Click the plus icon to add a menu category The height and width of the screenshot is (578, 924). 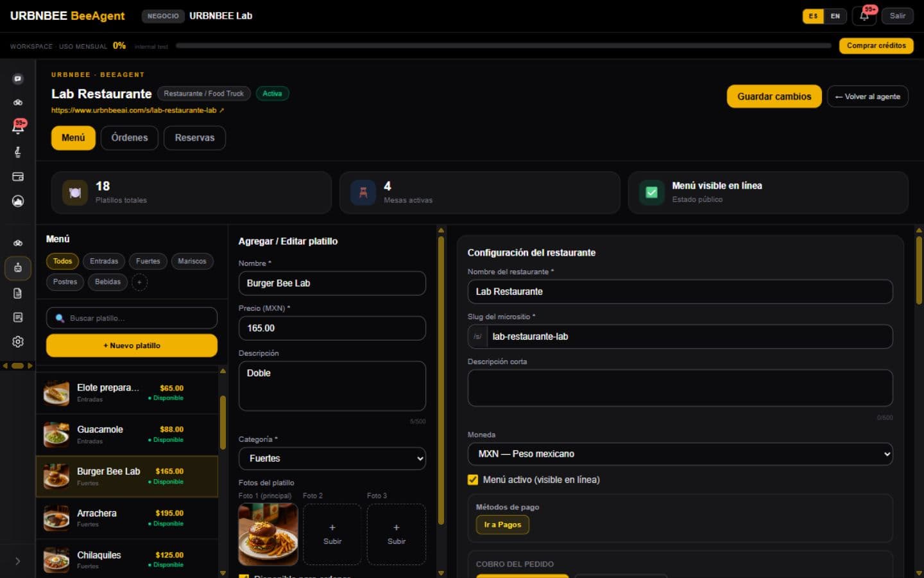pyautogui.click(x=139, y=282)
